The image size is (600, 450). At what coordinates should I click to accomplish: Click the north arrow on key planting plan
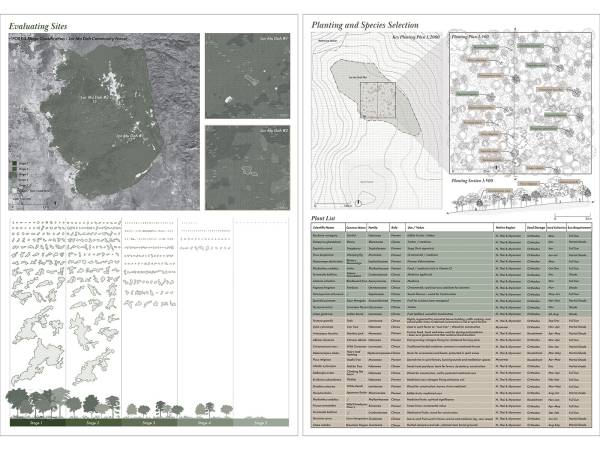tap(358, 203)
